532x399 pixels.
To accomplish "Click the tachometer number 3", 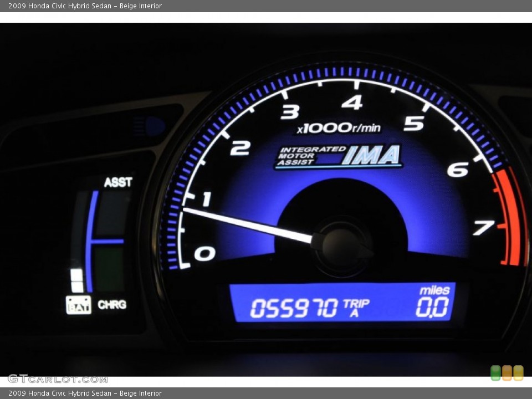I will click(x=290, y=112).
